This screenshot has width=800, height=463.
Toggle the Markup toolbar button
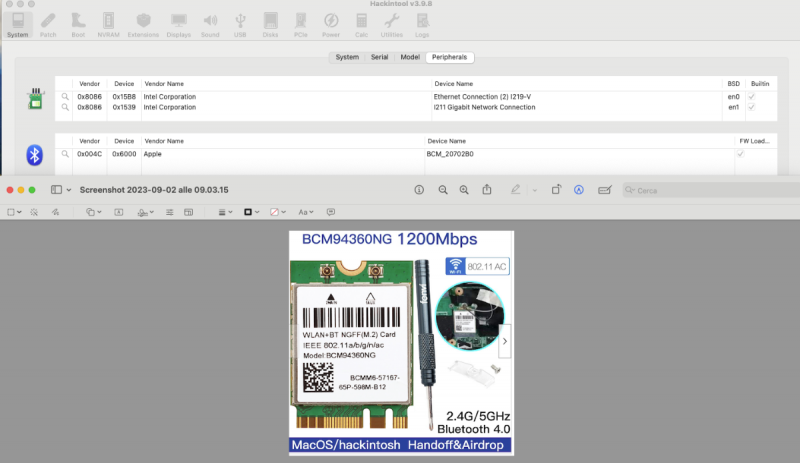579,190
